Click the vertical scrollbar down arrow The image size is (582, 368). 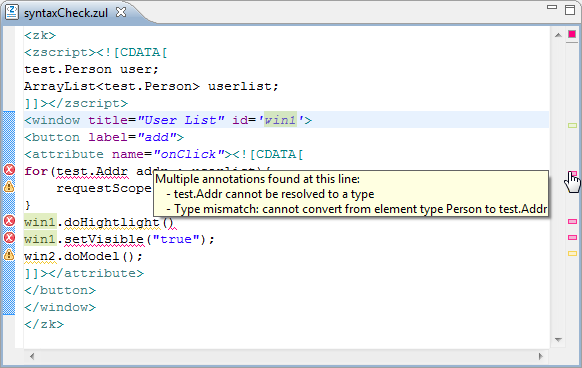pyautogui.click(x=558, y=339)
